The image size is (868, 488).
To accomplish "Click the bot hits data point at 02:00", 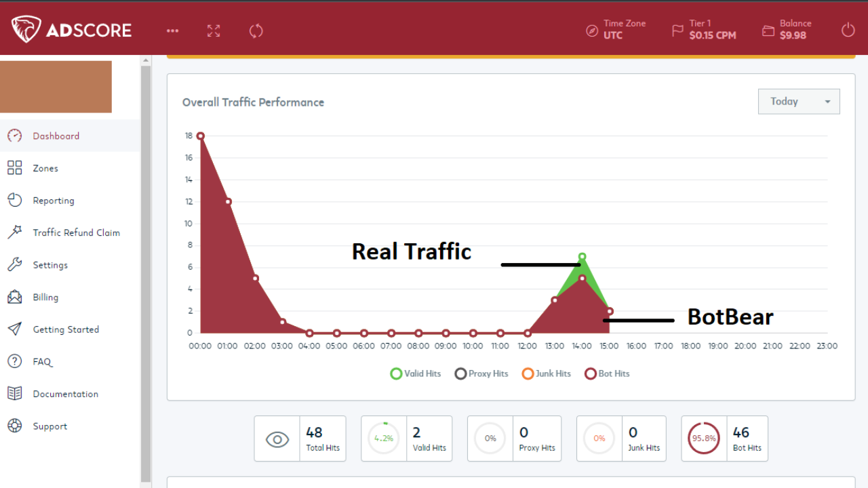I will (x=255, y=279).
